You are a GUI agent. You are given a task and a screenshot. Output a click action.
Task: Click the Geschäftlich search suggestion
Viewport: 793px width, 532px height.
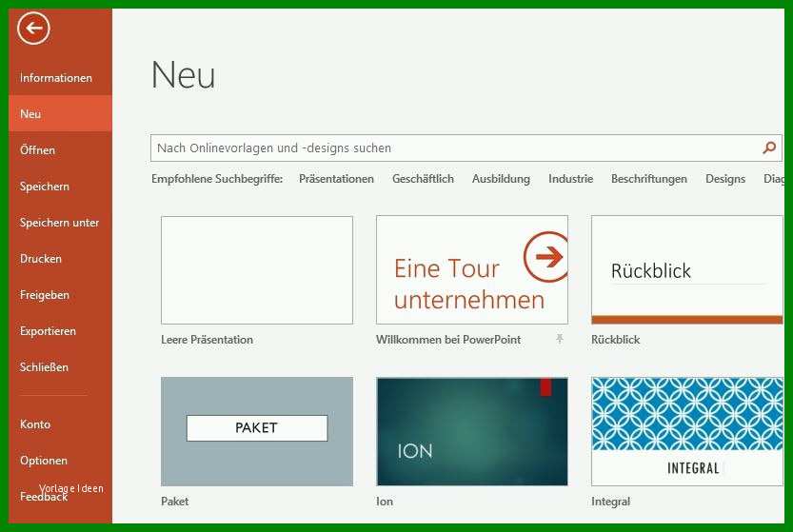point(423,179)
